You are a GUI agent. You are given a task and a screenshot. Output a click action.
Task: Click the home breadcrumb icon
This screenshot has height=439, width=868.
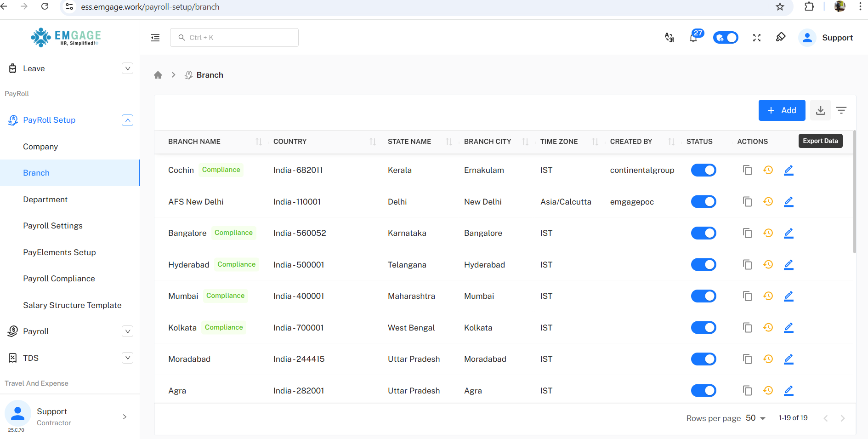click(x=158, y=75)
